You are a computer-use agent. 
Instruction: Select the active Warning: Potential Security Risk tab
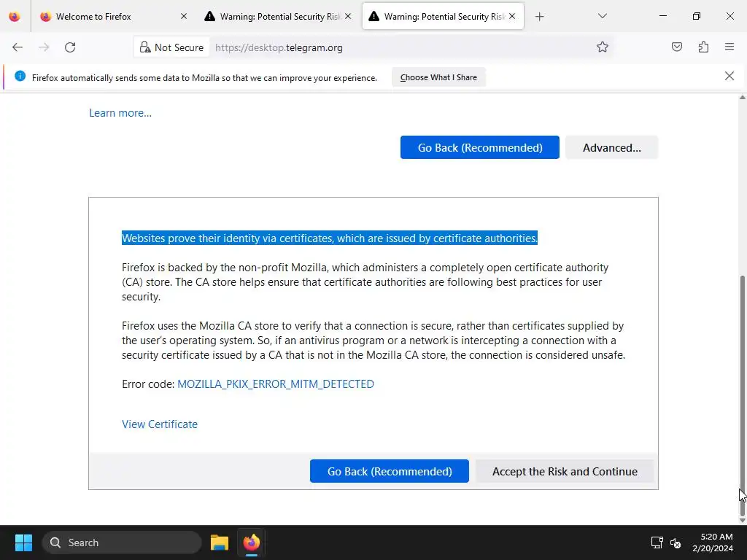point(443,17)
